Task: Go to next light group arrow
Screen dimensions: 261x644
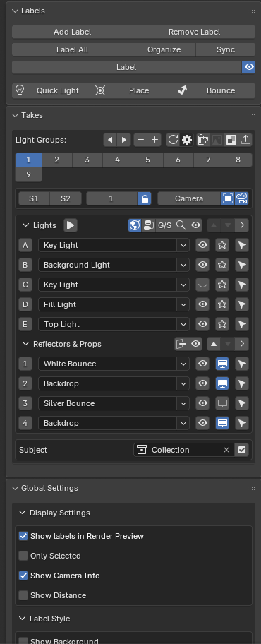Action: pyautogui.click(x=124, y=140)
